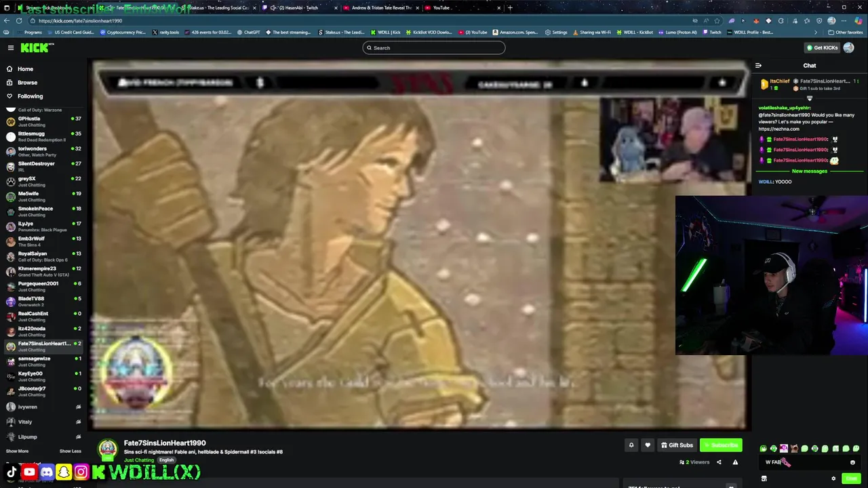Toggle the heart follow button

(x=648, y=445)
